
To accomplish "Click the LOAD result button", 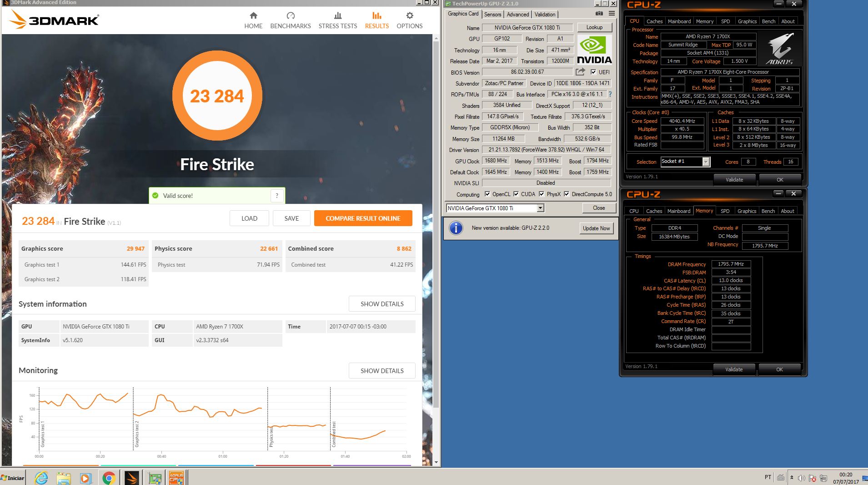I will 249,218.
